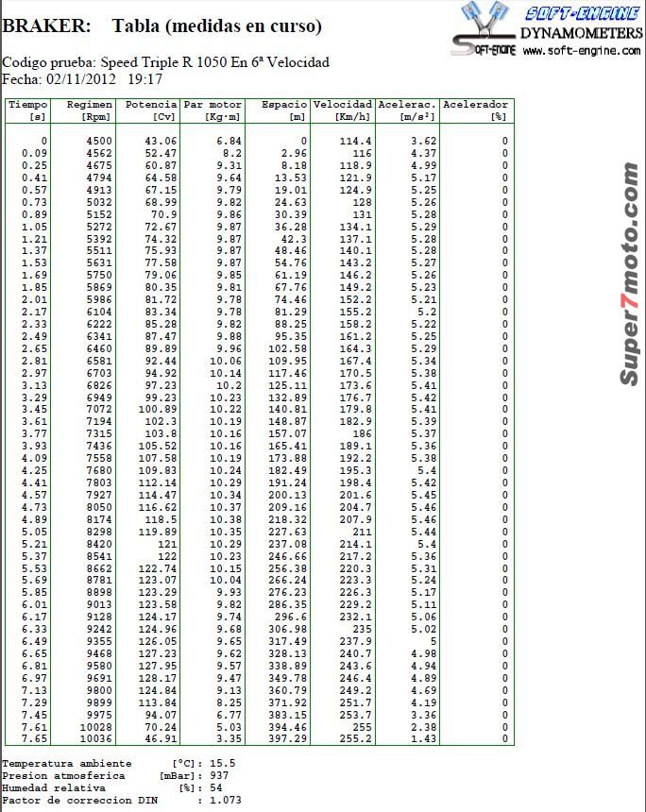The height and width of the screenshot is (812, 646).
Task: Select the Potencia [Cv] column header
Action: click(x=147, y=110)
